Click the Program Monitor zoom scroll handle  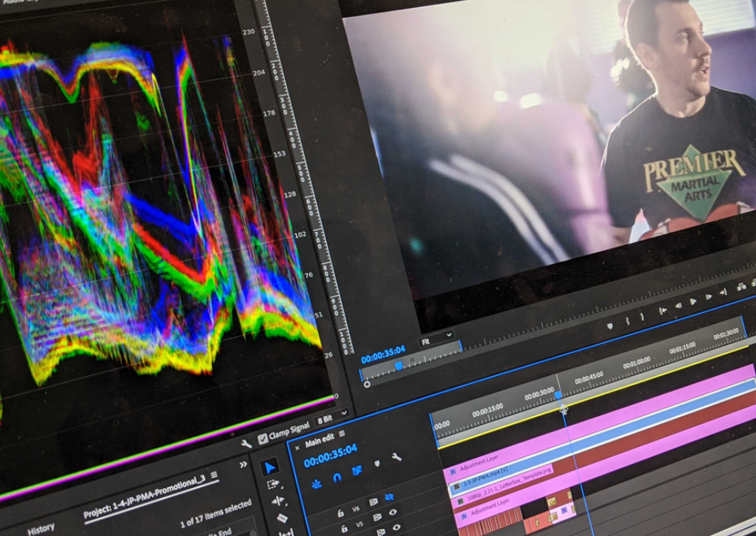point(366,385)
